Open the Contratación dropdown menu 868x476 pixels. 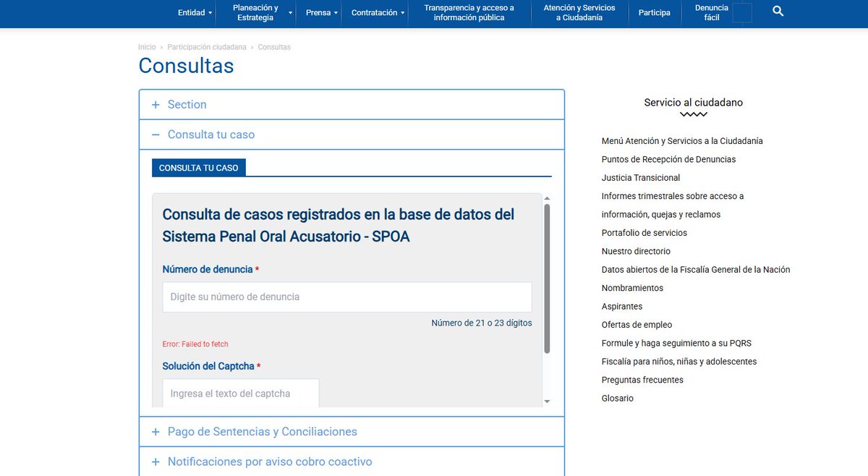pyautogui.click(x=378, y=12)
